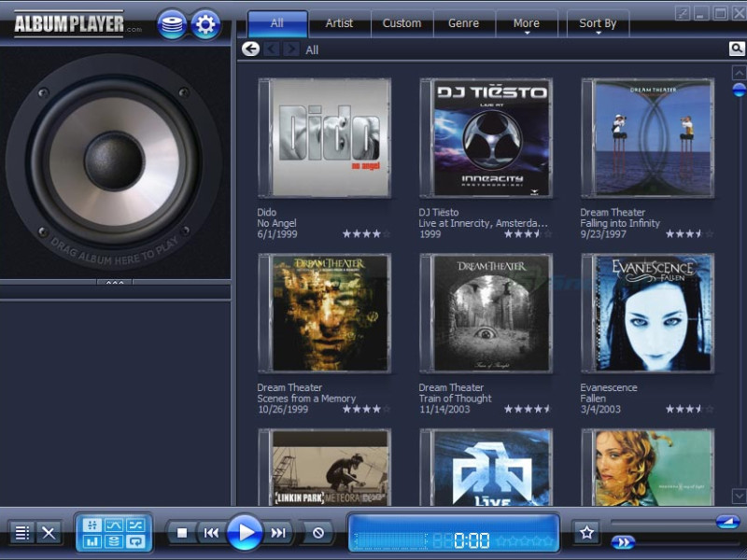This screenshot has height=560, width=747.
Task: Click the No Angel star rating
Action: [366, 234]
